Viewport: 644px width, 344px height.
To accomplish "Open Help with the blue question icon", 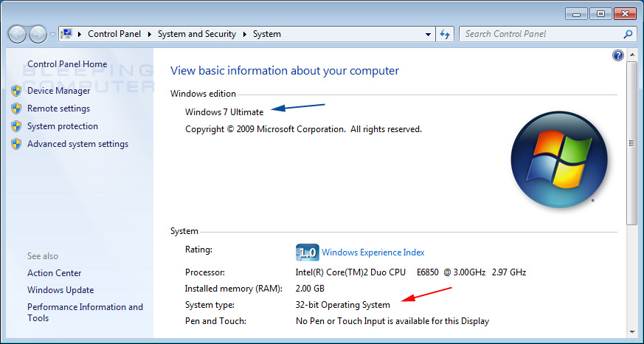I will point(618,55).
